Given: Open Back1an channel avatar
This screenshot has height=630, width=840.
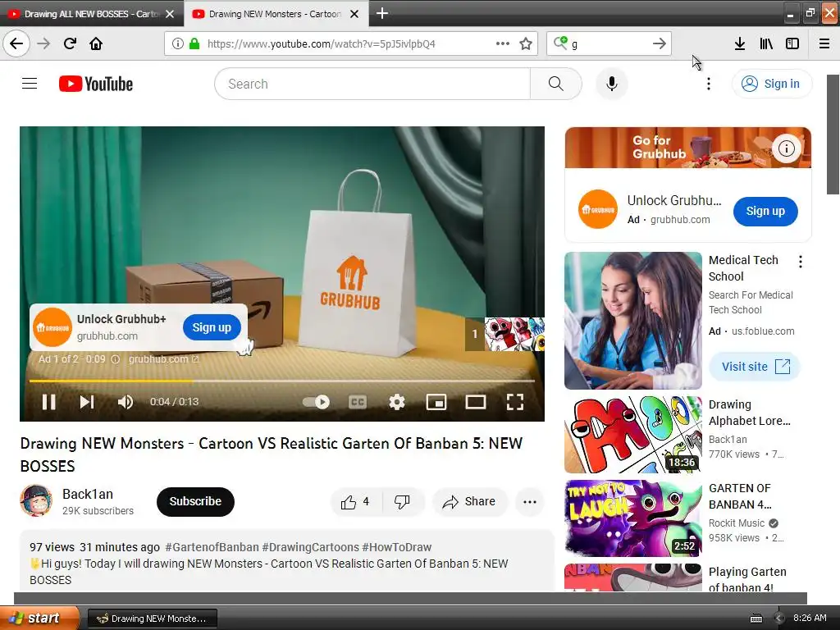Looking at the screenshot, I should [36, 500].
